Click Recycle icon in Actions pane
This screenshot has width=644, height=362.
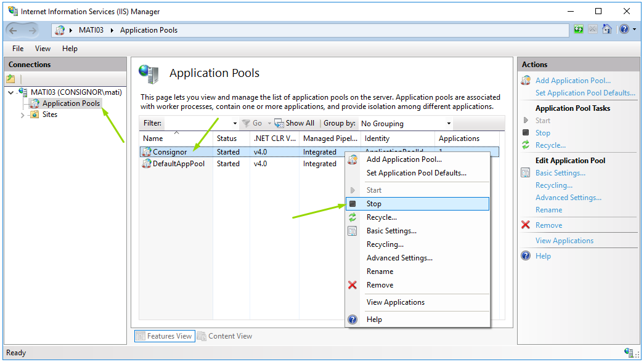(x=526, y=145)
